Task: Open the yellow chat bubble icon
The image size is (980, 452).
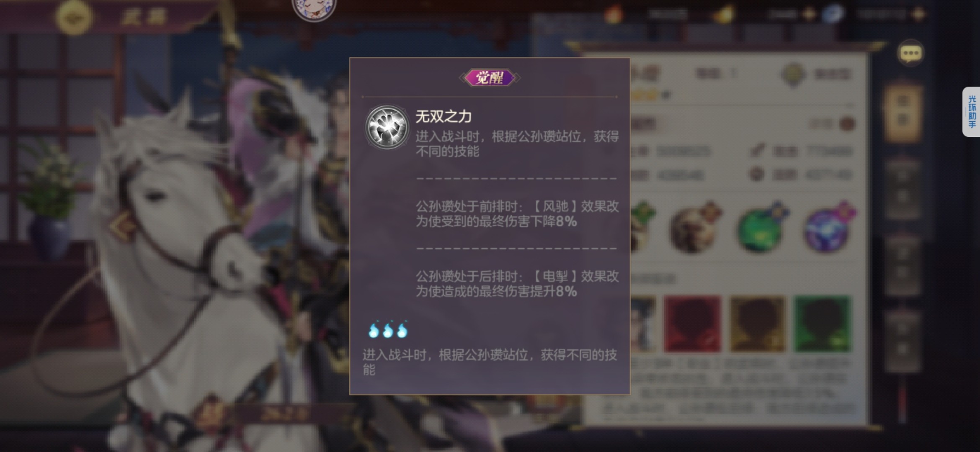Action: 910,53
